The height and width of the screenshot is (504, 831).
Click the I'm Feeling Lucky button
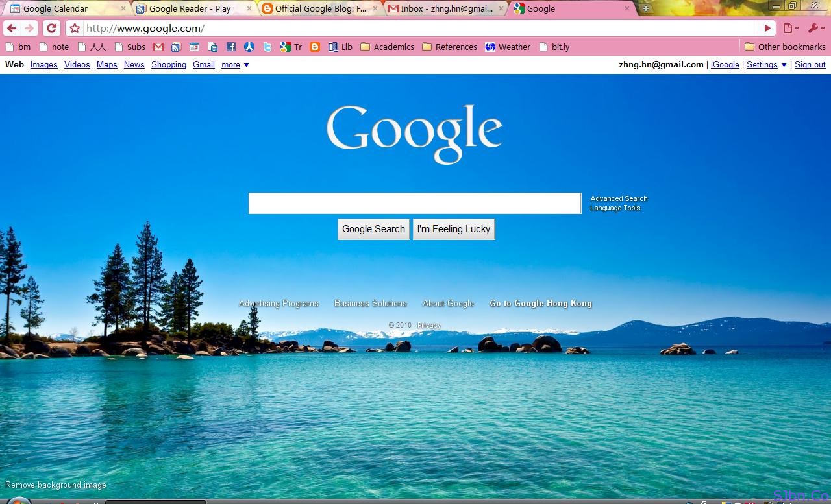[x=454, y=229]
